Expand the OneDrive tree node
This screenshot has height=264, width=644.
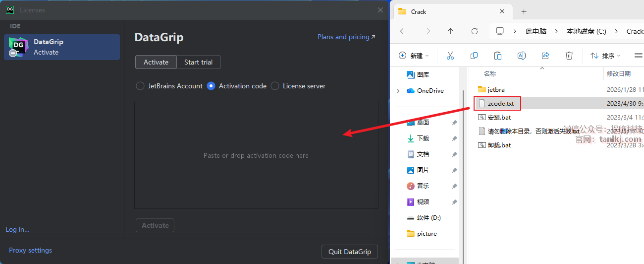398,91
